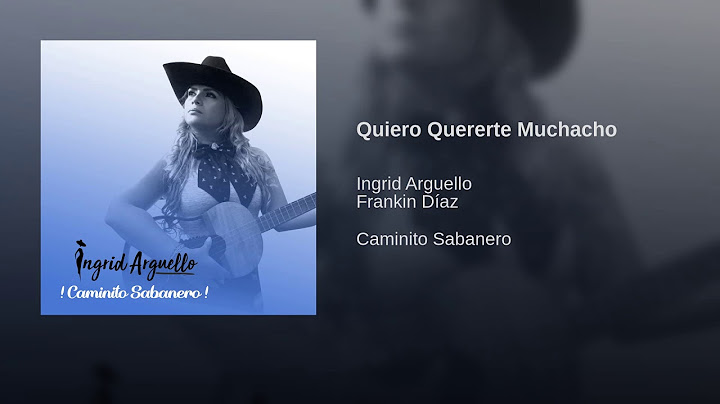Click the closing exclamation mark after Sabanero
Viewport: 720px width, 404px height.
pos(206,292)
